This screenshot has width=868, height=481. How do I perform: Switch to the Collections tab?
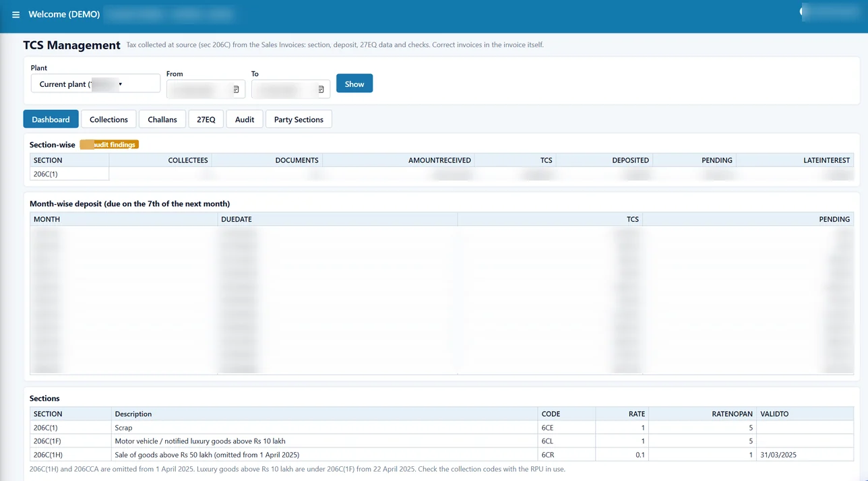point(108,119)
